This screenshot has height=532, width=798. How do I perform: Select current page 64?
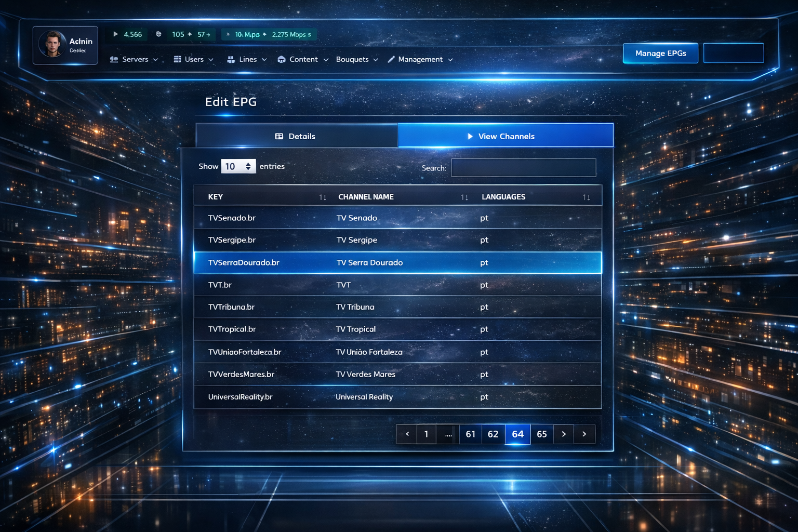(x=518, y=434)
